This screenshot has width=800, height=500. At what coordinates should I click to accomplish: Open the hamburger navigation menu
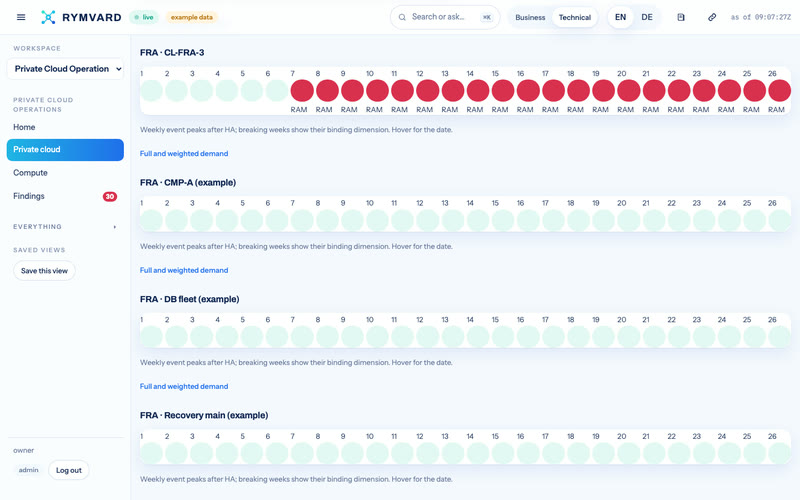click(21, 17)
